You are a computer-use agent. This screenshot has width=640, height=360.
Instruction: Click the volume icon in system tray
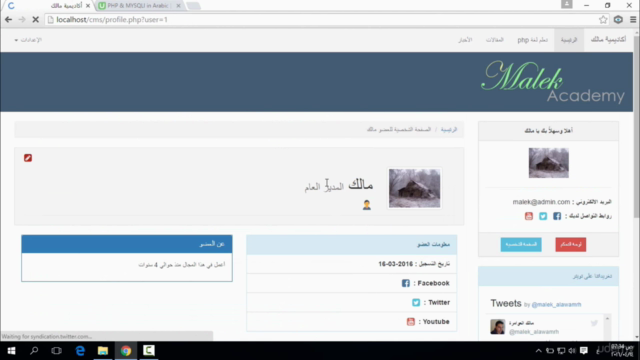(x=572, y=351)
